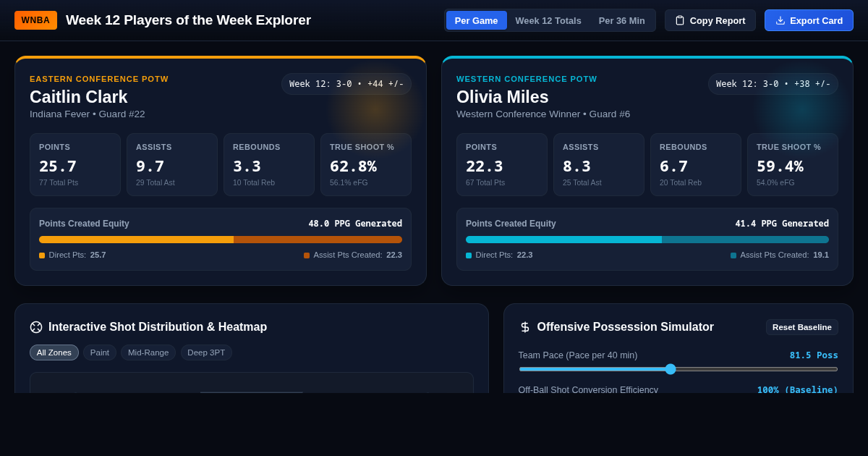Viewport: 868px width, 456px height.
Task: Click the clipboard icon in Copy Report
Action: point(680,20)
